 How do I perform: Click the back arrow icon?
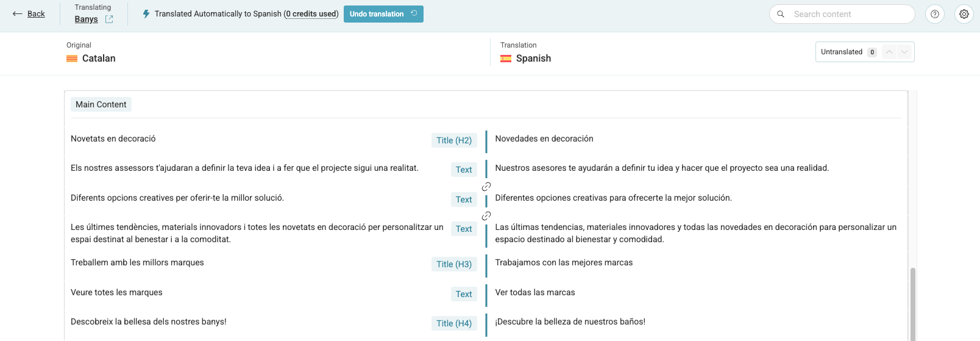(x=18, y=13)
